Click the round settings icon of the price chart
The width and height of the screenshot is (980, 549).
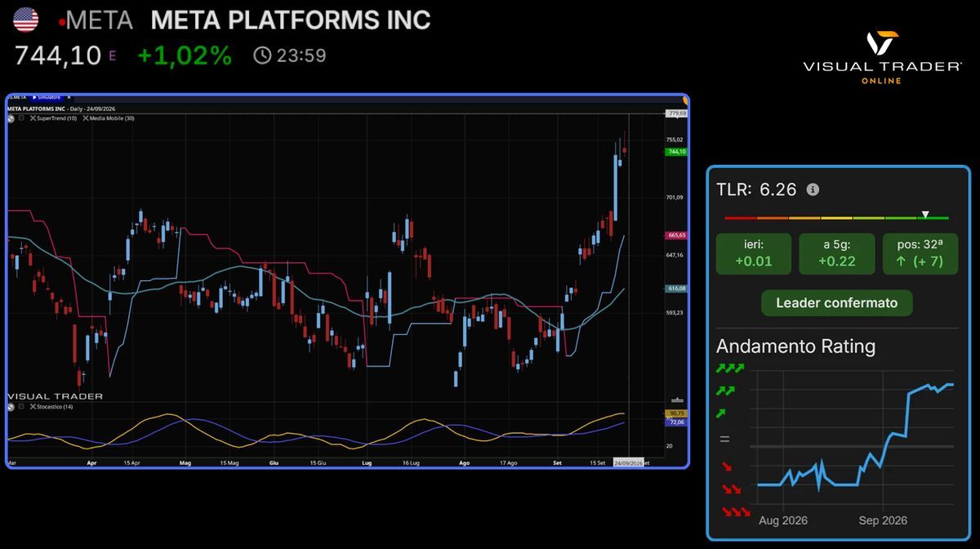tap(11, 118)
